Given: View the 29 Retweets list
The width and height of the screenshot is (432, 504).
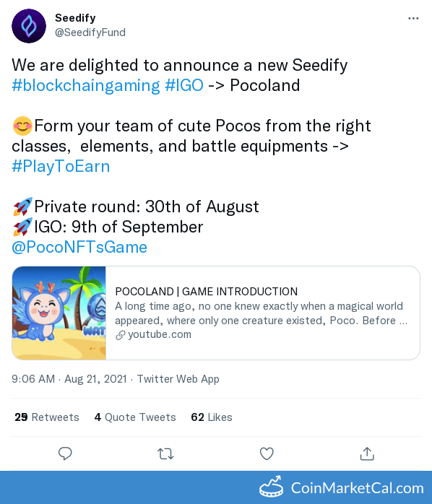Looking at the screenshot, I should [47, 417].
